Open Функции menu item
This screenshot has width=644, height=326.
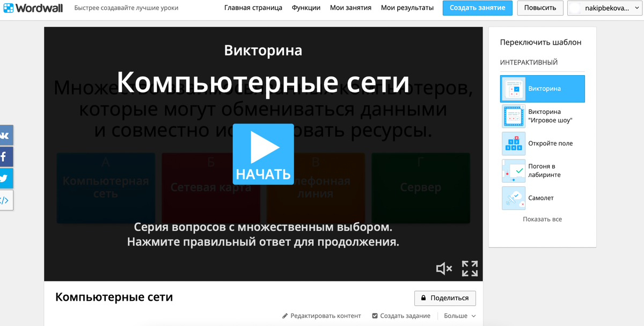(306, 8)
